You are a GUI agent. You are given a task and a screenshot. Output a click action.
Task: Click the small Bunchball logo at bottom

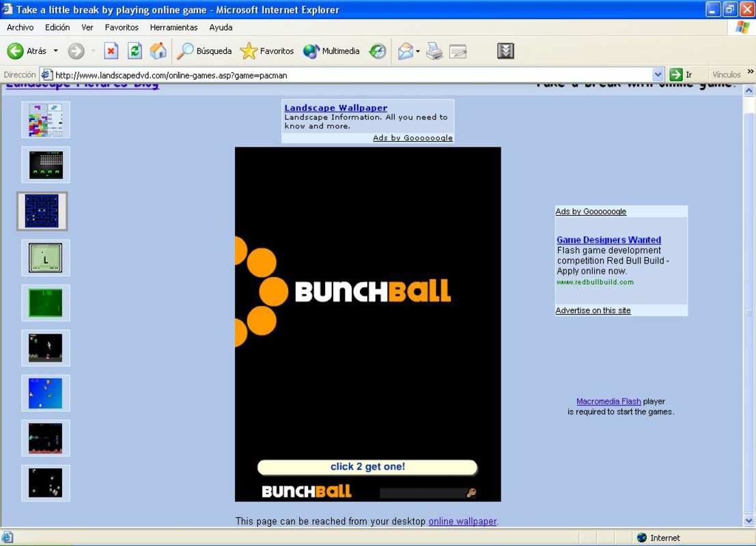307,491
